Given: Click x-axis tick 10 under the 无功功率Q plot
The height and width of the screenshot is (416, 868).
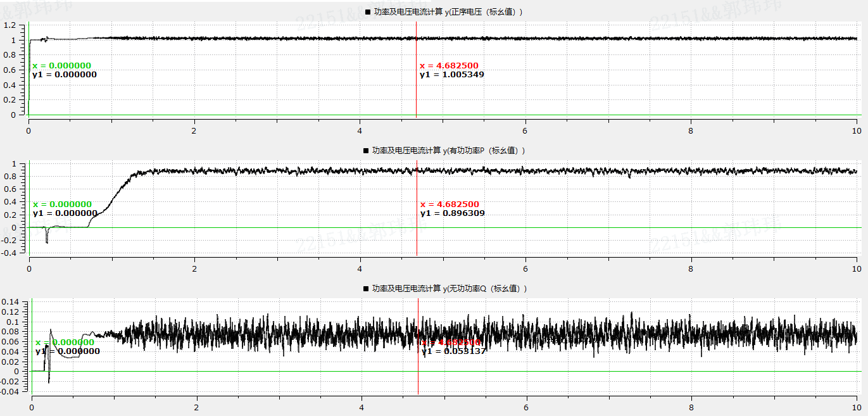Looking at the screenshot, I should coord(857,408).
